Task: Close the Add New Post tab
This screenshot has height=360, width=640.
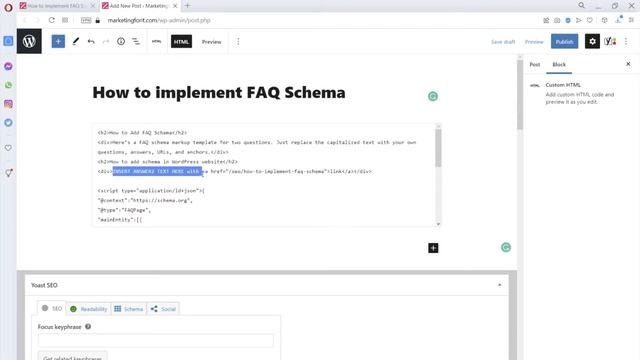Action: coord(175,6)
